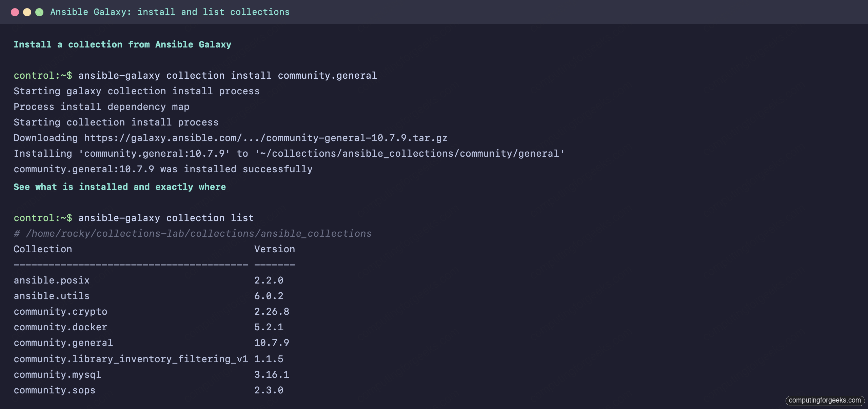Click version '6.0.2' of ansible.utils

269,296
